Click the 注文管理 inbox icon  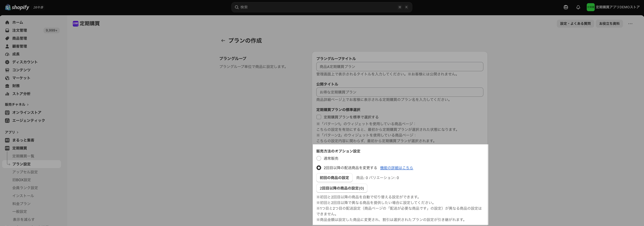pos(7,30)
